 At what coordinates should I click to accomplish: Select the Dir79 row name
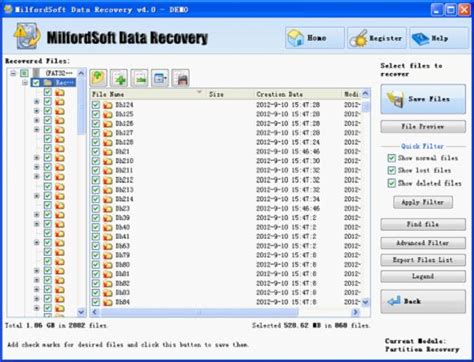[x=122, y=255]
